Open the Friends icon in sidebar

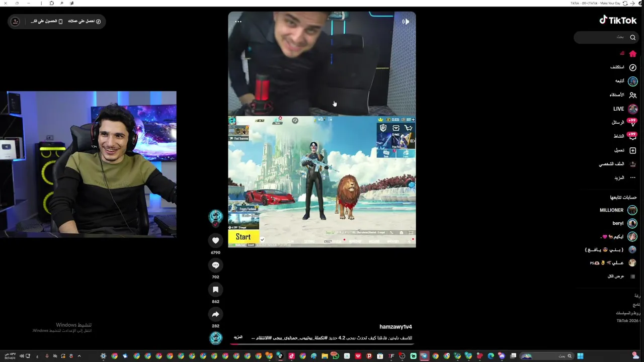[x=632, y=95]
